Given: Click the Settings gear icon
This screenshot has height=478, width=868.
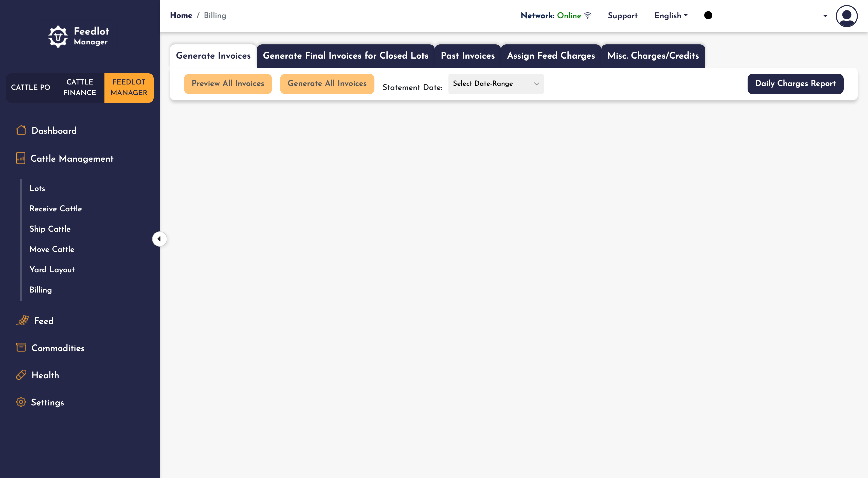Looking at the screenshot, I should tap(21, 402).
